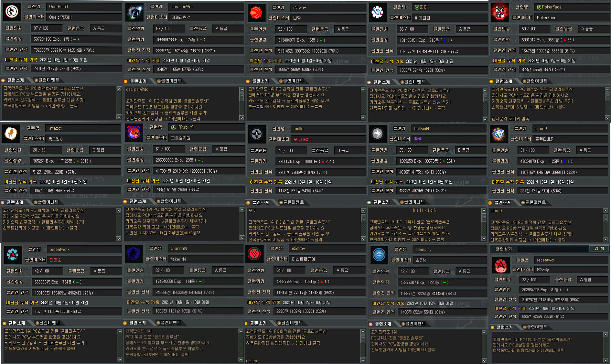This screenshot has height=364, width=611.
Task: Click the Grand`rN clan emblem
Action: pos(134,253)
